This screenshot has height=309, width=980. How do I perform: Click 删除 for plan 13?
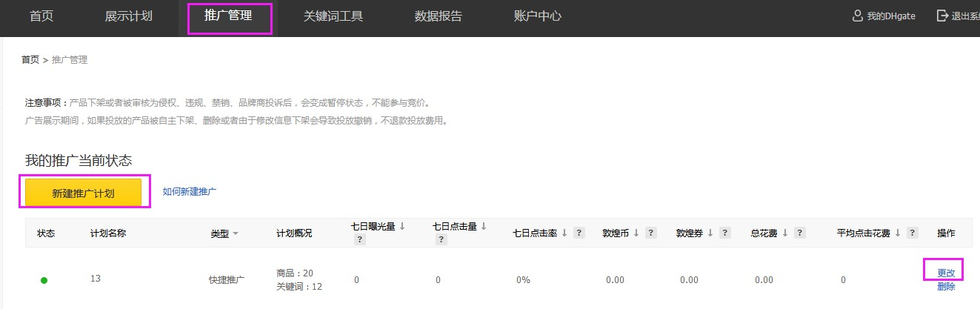946,287
